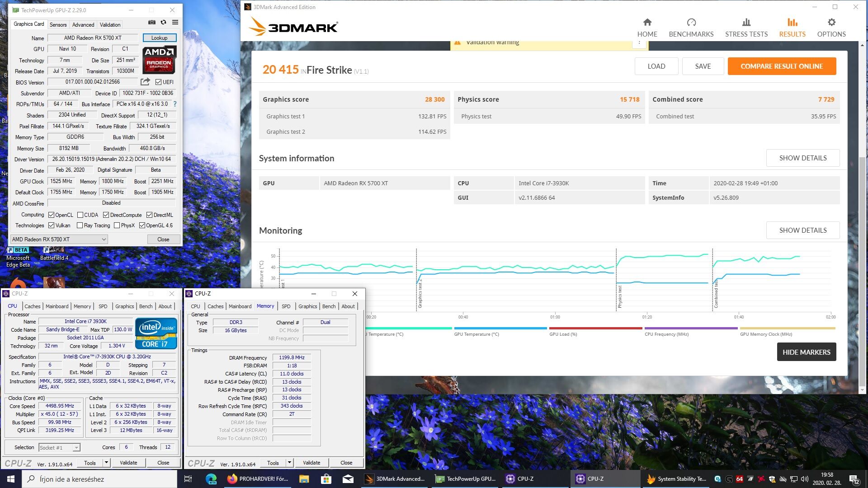Screen dimensions: 868x488
Task: Expand Tools dropdown arrow in left CPU-Z
Action: (x=106, y=463)
